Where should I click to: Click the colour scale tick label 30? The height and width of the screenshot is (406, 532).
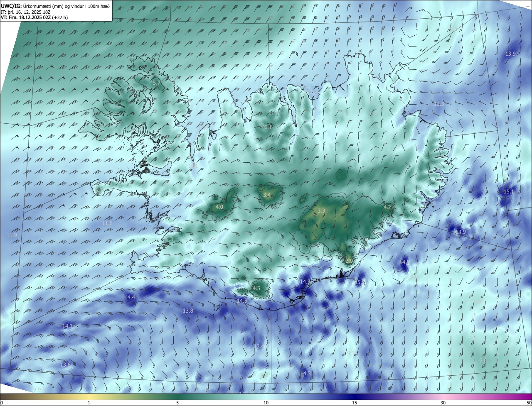443,403
